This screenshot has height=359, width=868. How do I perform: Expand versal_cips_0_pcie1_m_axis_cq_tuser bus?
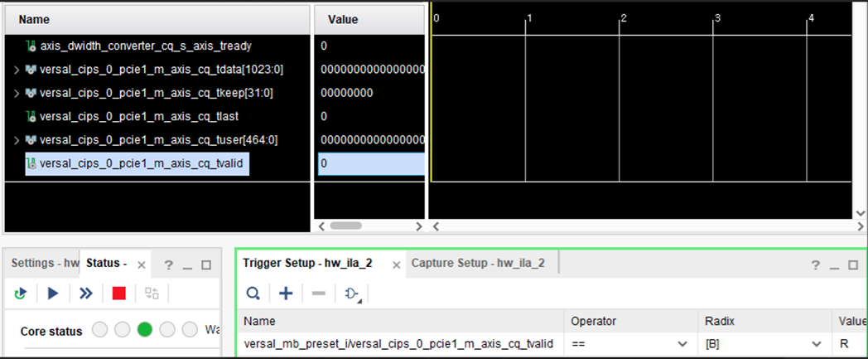click(x=17, y=139)
